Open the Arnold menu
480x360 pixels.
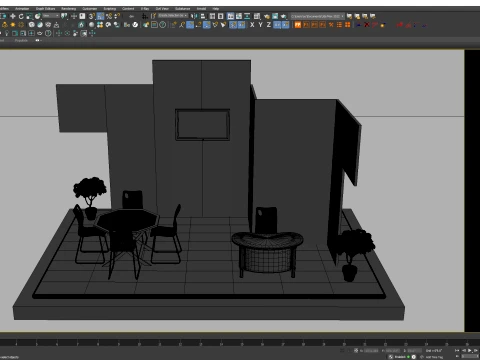[x=201, y=9]
